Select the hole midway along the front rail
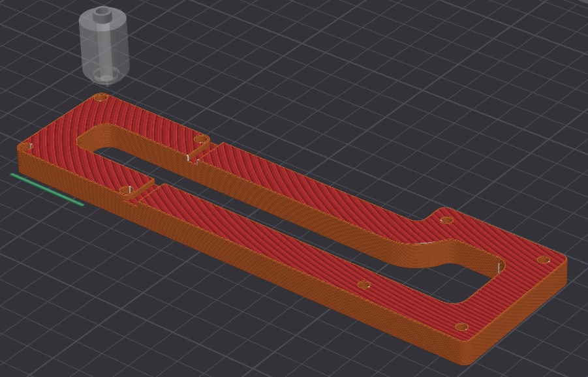 tap(364, 285)
